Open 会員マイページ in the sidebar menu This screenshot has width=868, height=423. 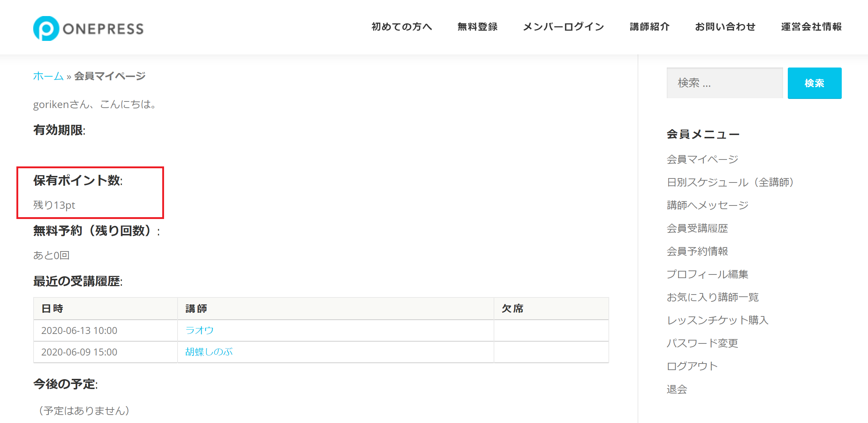point(702,159)
